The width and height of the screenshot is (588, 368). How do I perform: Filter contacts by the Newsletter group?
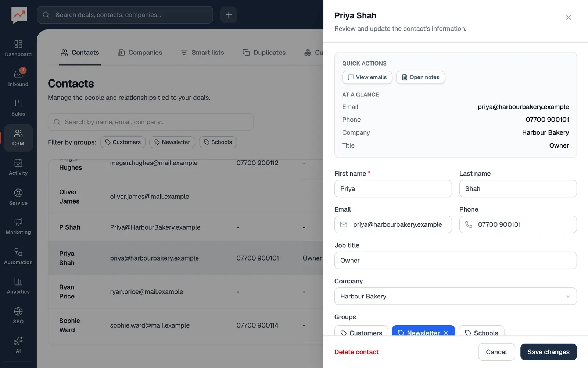(x=172, y=142)
